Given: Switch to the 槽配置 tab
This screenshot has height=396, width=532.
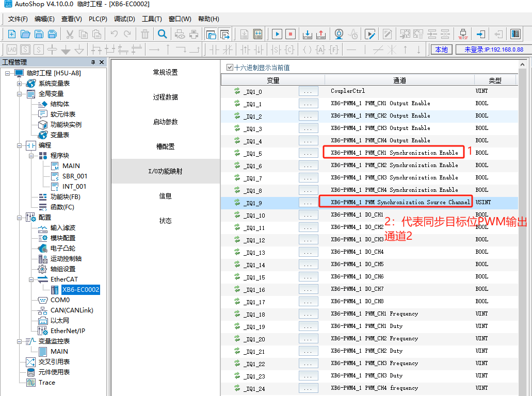Looking at the screenshot, I should pyautogui.click(x=166, y=146).
